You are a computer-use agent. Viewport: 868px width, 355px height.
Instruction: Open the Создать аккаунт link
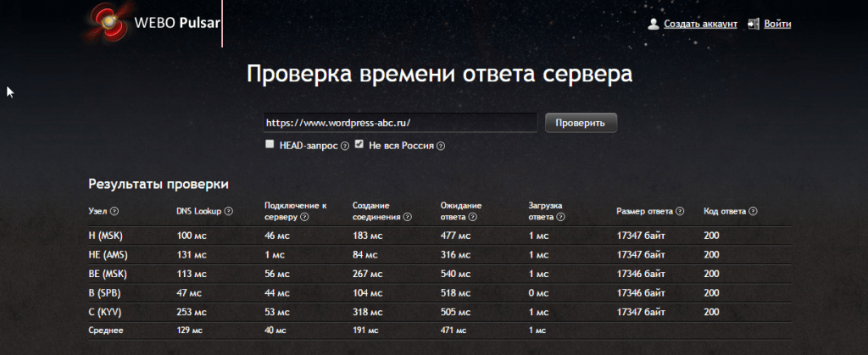701,24
